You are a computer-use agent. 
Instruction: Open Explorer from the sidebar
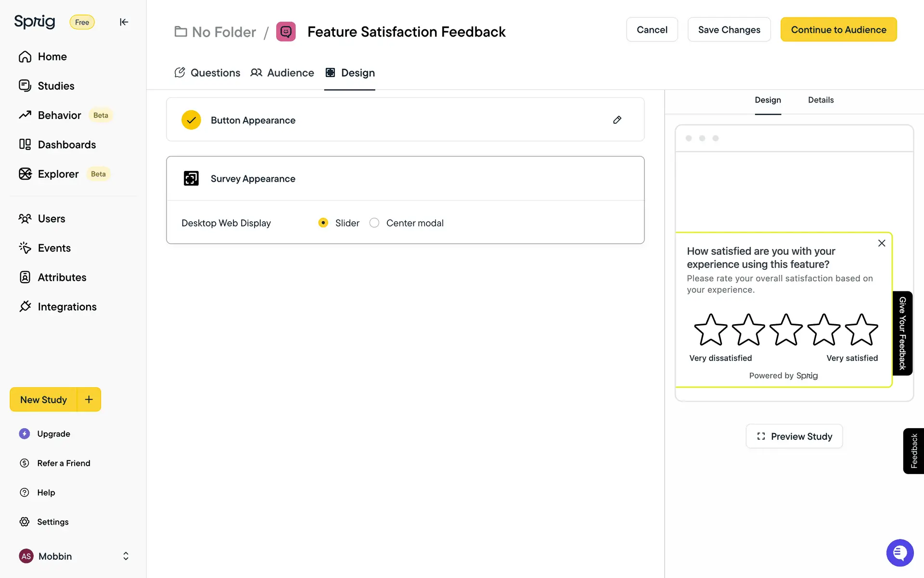pyautogui.click(x=58, y=174)
